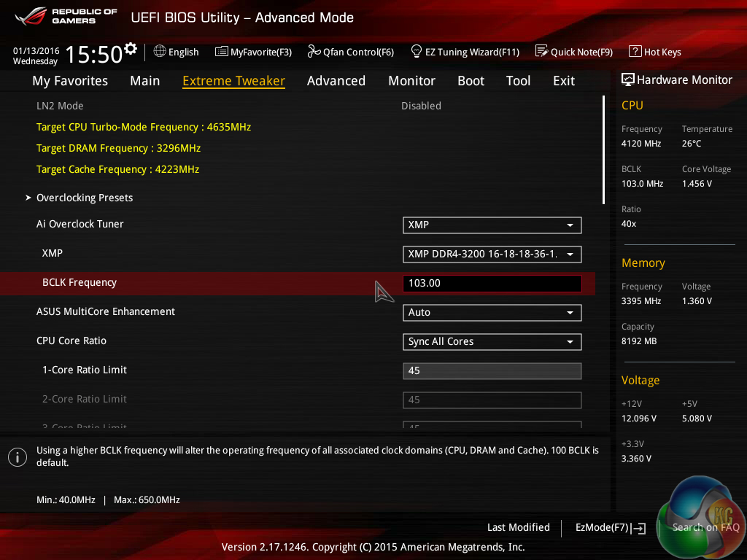Click the settings list scrollbar
This screenshot has width=747, height=560.
pyautogui.click(x=603, y=150)
